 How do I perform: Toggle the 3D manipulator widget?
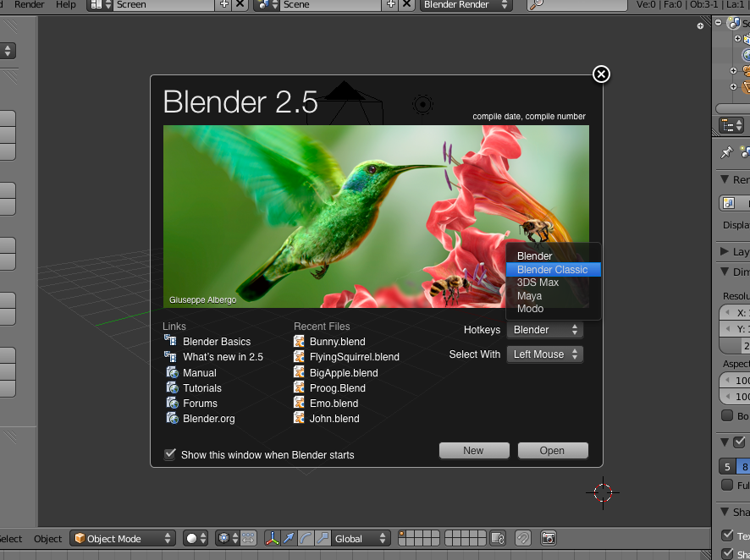tap(272, 539)
